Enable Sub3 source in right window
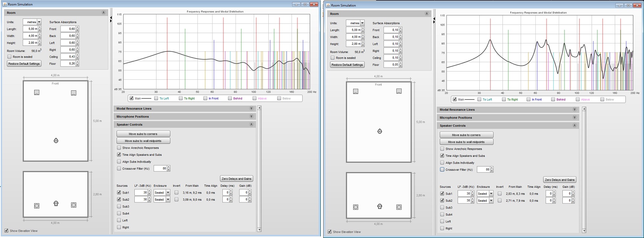This screenshot has height=238, width=644. coord(442,207)
